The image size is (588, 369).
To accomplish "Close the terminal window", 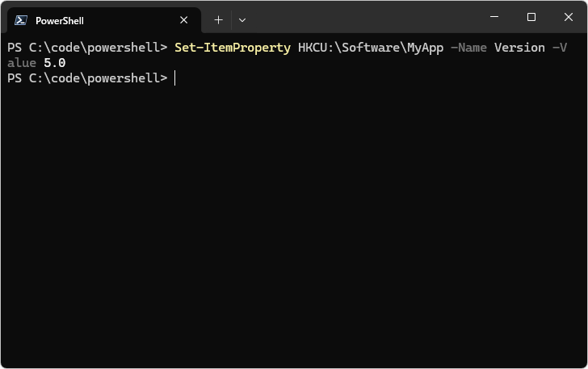I will (x=568, y=17).
